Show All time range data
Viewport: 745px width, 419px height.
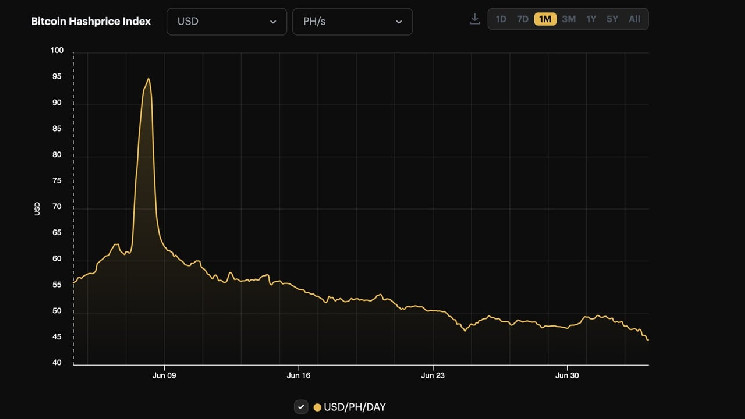(x=634, y=19)
